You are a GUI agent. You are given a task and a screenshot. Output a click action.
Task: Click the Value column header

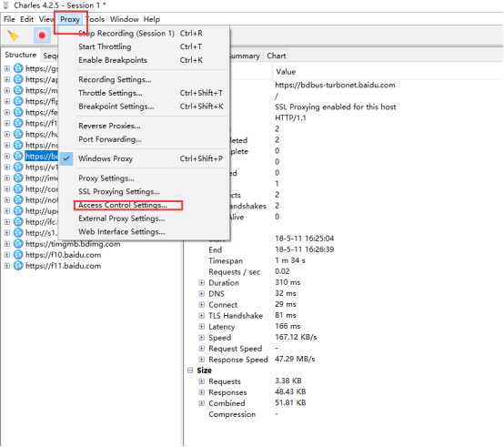(286, 72)
